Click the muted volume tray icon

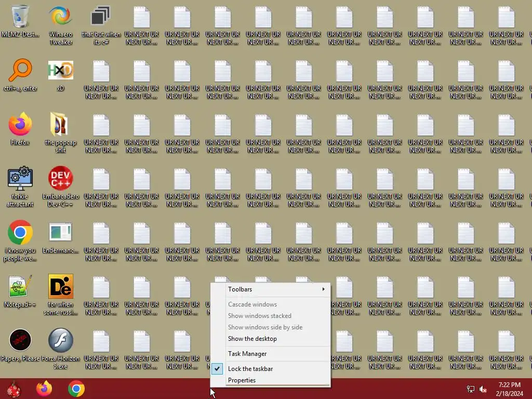coord(483,389)
